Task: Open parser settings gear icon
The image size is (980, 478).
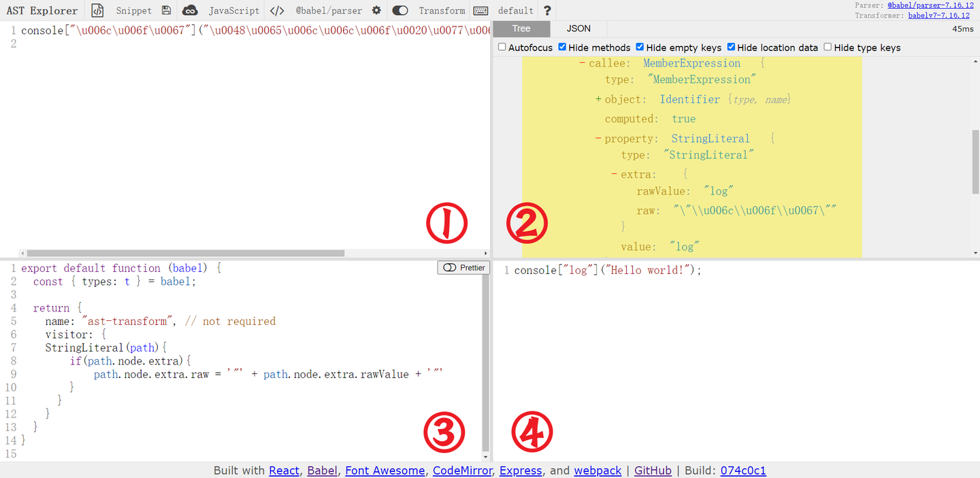Action: pyautogui.click(x=376, y=10)
